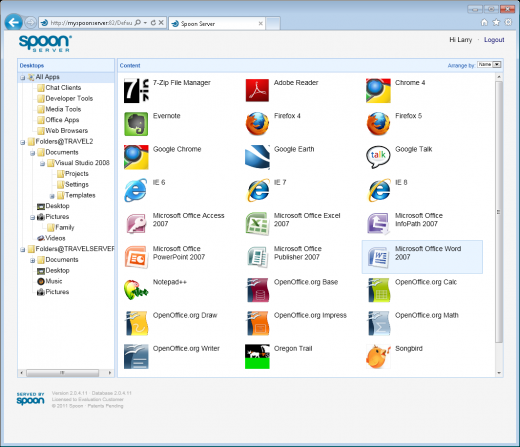Open the 7-Zip File Manager icon

(x=136, y=91)
